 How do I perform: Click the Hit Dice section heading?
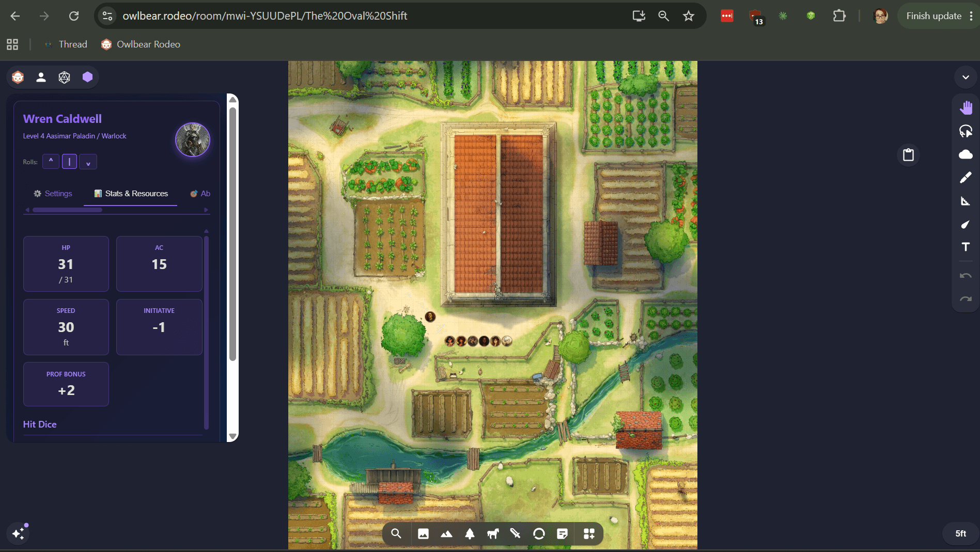tap(40, 424)
